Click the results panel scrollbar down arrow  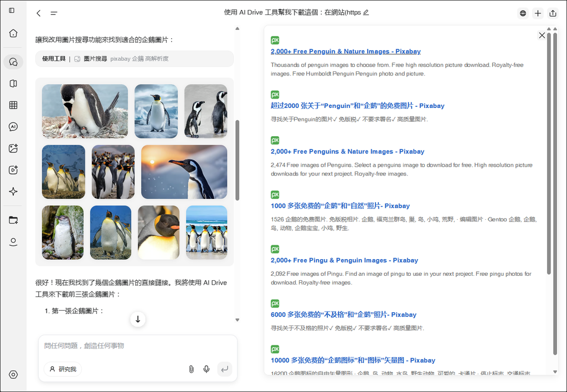click(555, 372)
